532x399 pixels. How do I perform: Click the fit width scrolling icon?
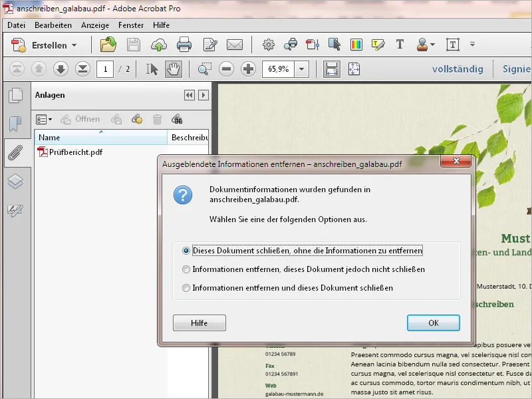[x=331, y=69]
